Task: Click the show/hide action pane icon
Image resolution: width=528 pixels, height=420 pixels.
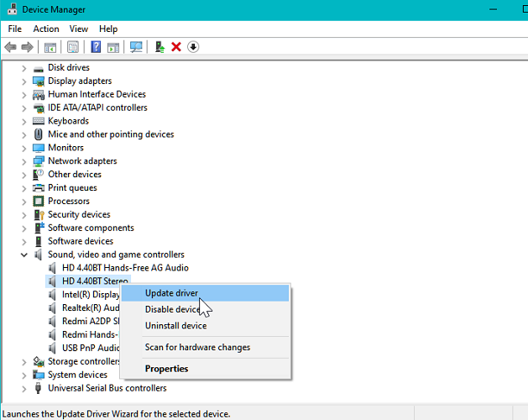Action: click(113, 47)
